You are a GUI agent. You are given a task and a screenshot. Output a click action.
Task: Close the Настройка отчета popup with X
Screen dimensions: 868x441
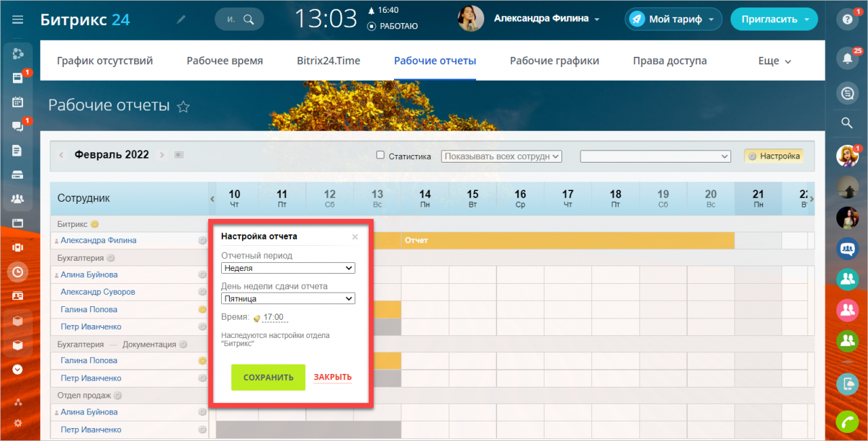click(x=355, y=237)
